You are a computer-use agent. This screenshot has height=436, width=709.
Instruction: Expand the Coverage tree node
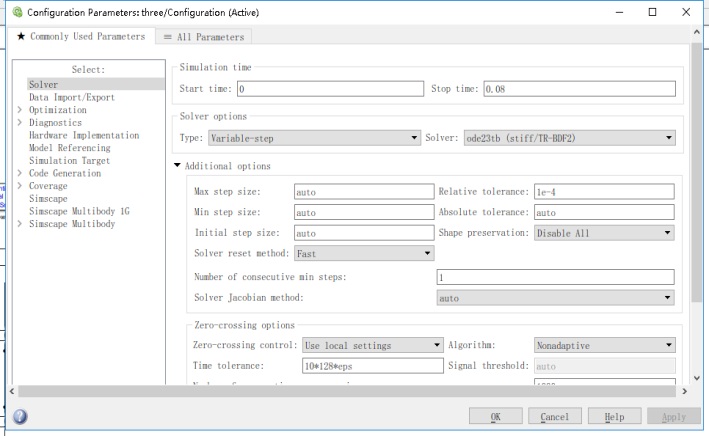click(19, 185)
